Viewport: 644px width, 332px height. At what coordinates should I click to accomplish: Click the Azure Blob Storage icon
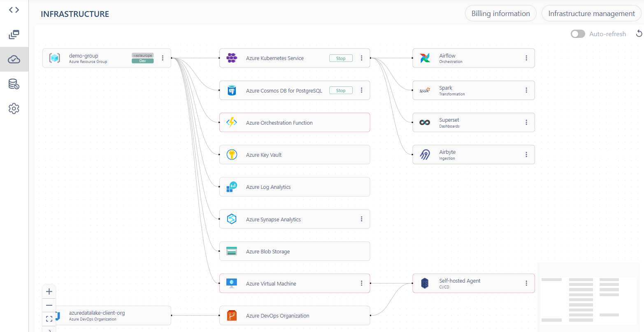pyautogui.click(x=232, y=251)
